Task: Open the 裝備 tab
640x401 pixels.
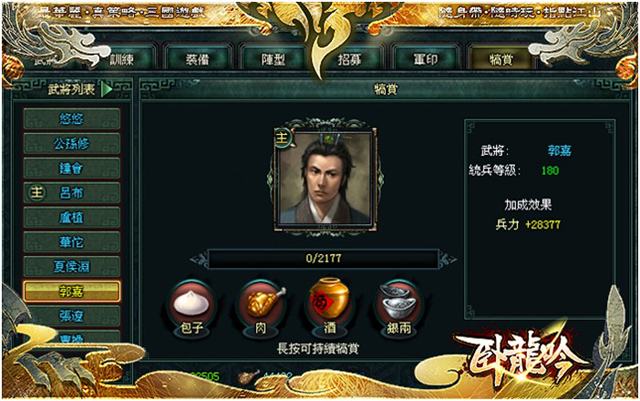Action: point(198,60)
